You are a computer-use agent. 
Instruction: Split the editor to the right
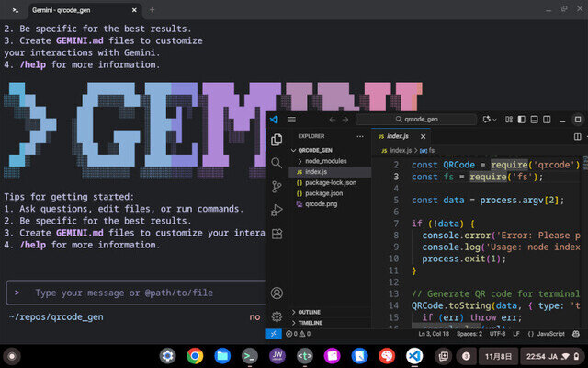point(578,137)
